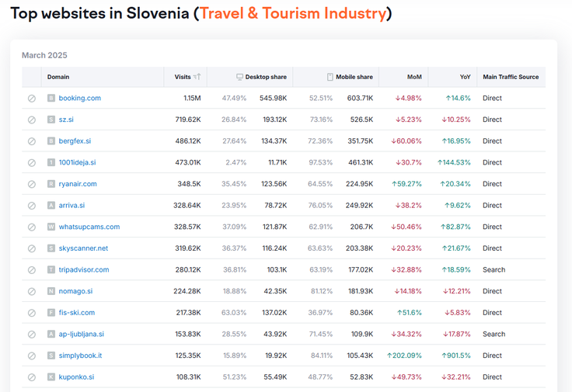Open the booking.com domain link

pos(79,98)
